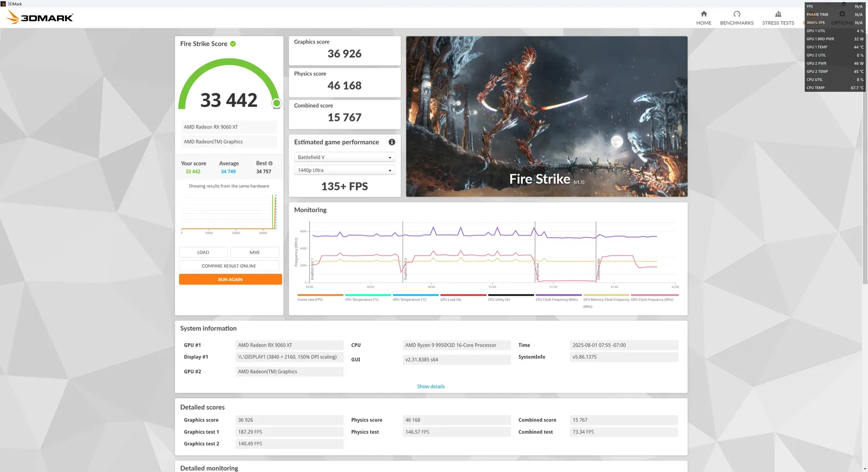Open the Stress Tests bar chart icon

point(778,14)
